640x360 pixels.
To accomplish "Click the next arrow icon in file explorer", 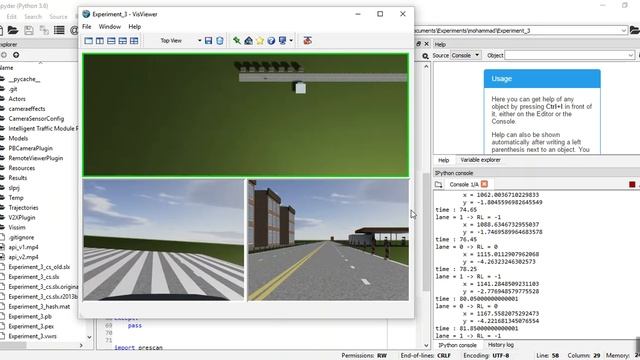I will point(16,55).
